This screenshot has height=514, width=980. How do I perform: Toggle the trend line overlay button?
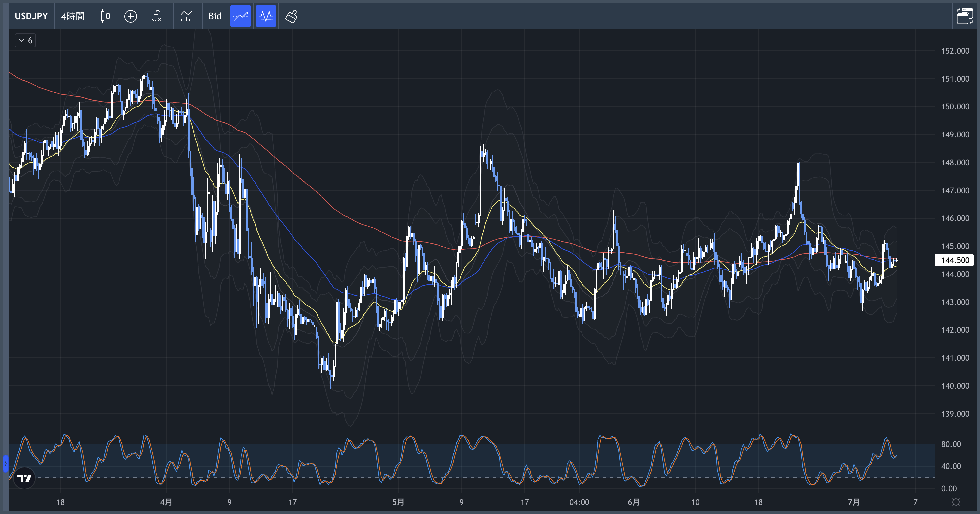(240, 16)
